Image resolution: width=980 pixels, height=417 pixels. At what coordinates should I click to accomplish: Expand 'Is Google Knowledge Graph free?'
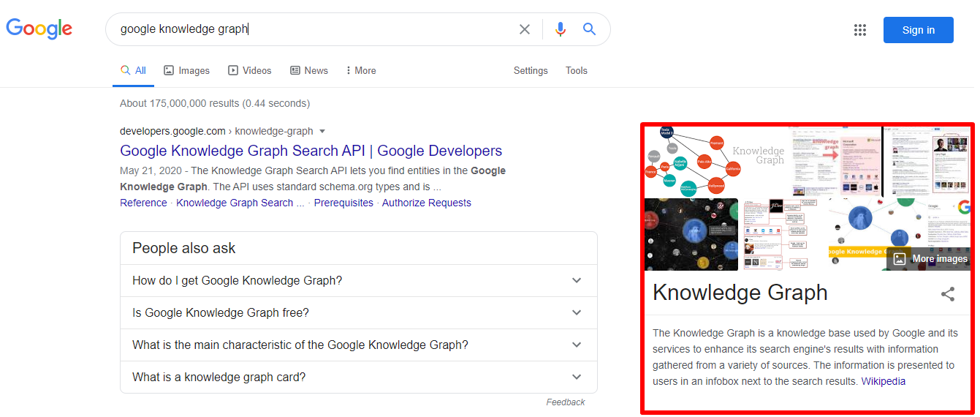[x=359, y=312]
